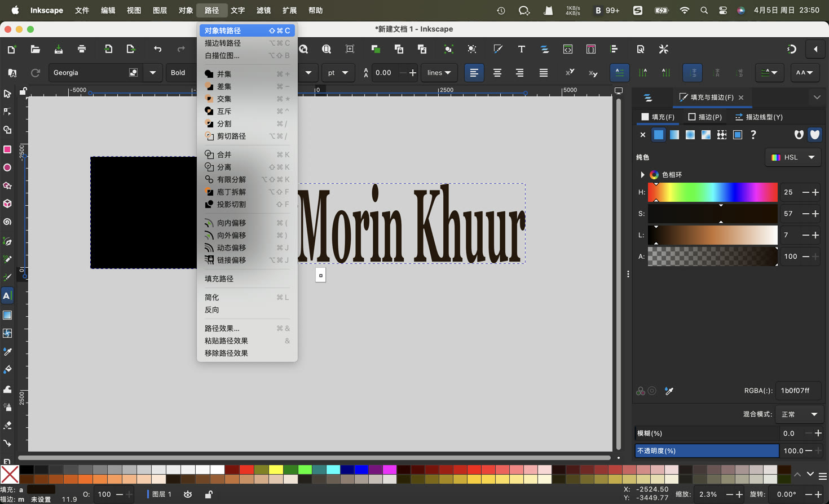Expand the color wheel section
829x504 pixels.
[x=642, y=175]
